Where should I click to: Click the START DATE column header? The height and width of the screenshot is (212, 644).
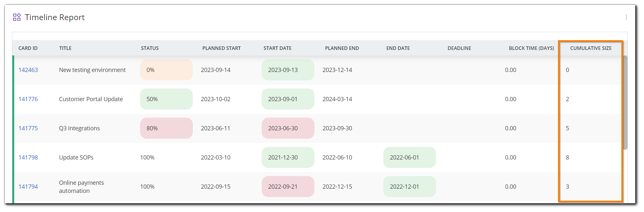tap(277, 48)
